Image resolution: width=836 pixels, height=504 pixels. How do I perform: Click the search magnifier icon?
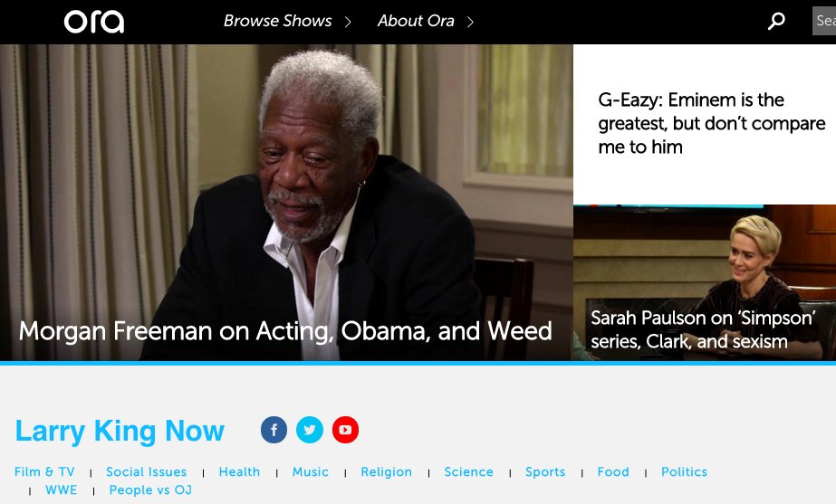tap(776, 22)
